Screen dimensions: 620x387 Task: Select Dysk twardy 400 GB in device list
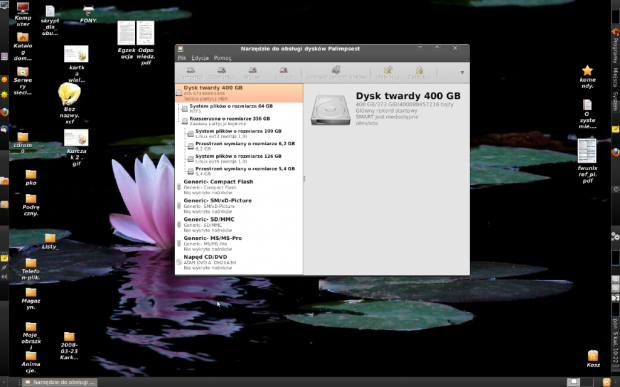coord(239,93)
